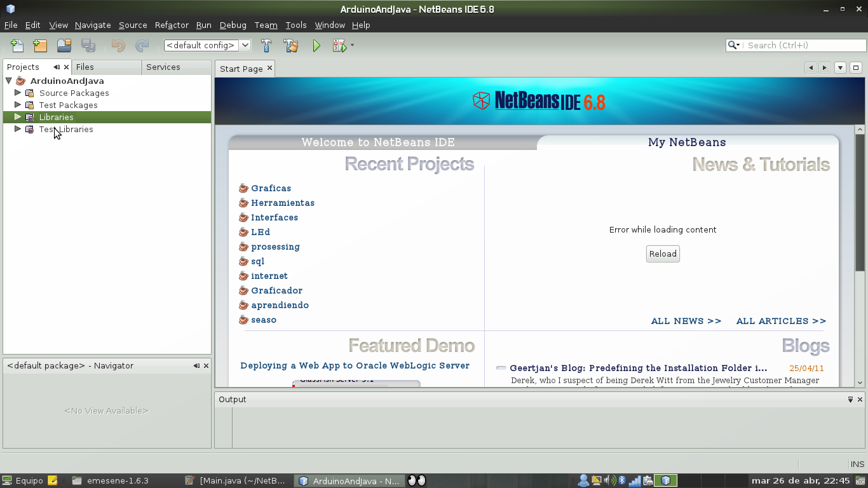Click the Save All toolbar icon

pyautogui.click(x=88, y=45)
